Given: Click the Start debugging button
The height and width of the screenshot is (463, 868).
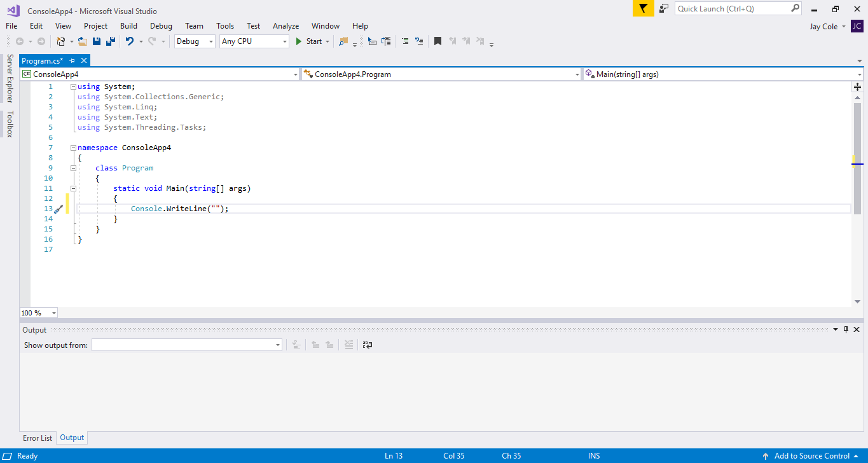Looking at the screenshot, I should pos(309,41).
